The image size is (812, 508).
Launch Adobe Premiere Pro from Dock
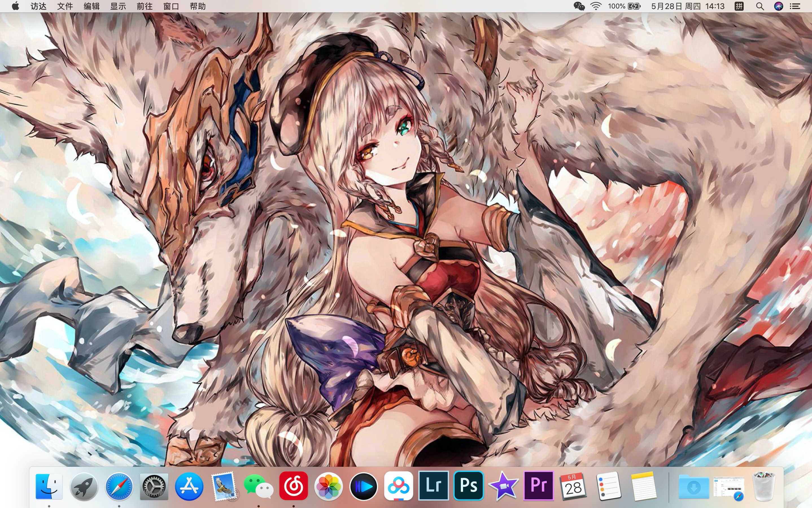coord(538,486)
